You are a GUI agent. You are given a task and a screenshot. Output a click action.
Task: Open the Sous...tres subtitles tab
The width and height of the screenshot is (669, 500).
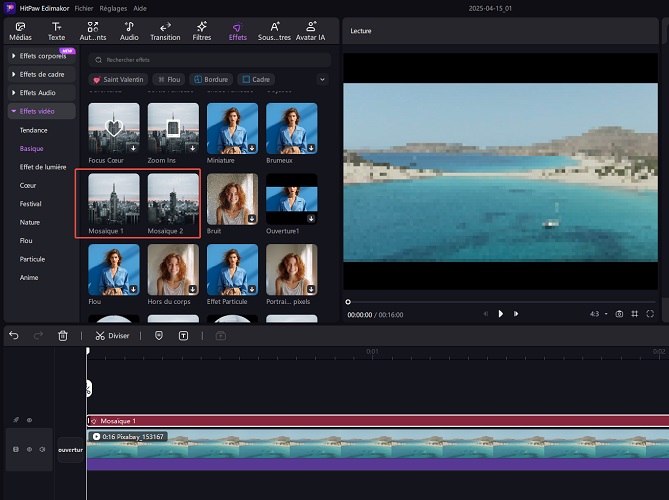click(x=274, y=32)
